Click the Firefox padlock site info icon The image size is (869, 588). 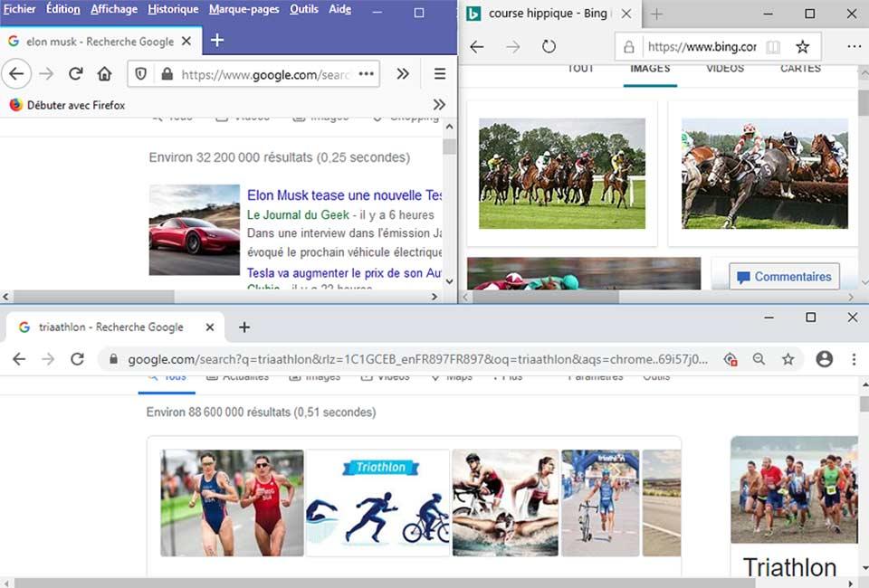pos(167,73)
